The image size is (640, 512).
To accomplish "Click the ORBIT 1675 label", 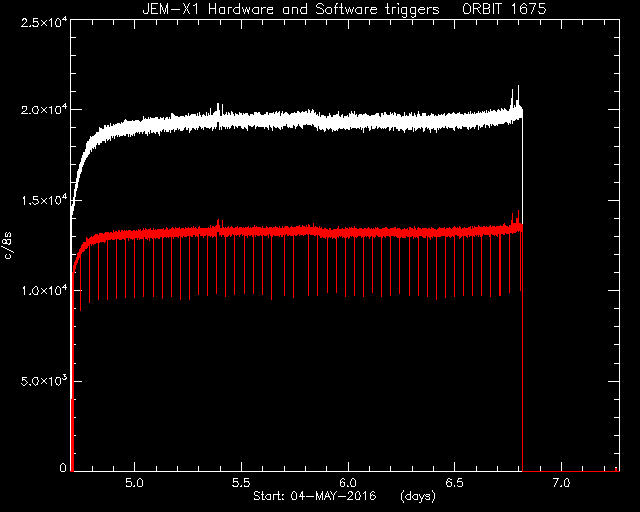I will [504, 9].
